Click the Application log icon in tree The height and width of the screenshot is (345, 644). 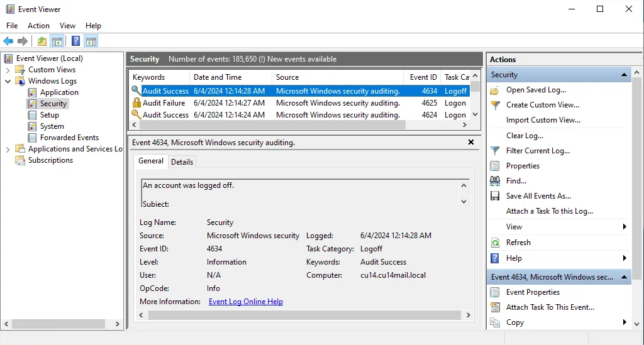coord(32,92)
